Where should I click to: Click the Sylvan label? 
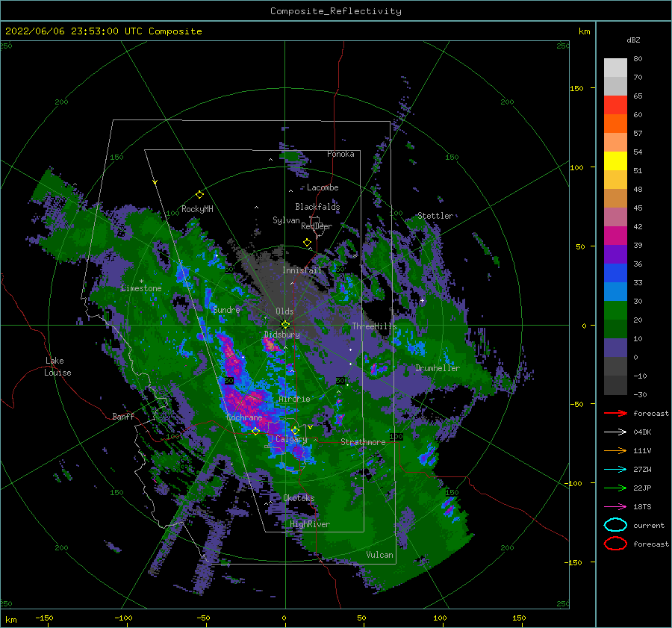pyautogui.click(x=286, y=220)
